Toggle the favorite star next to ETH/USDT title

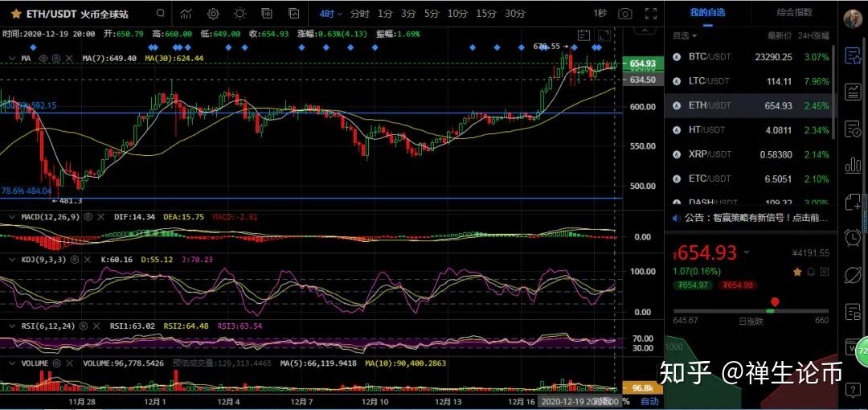point(16,14)
